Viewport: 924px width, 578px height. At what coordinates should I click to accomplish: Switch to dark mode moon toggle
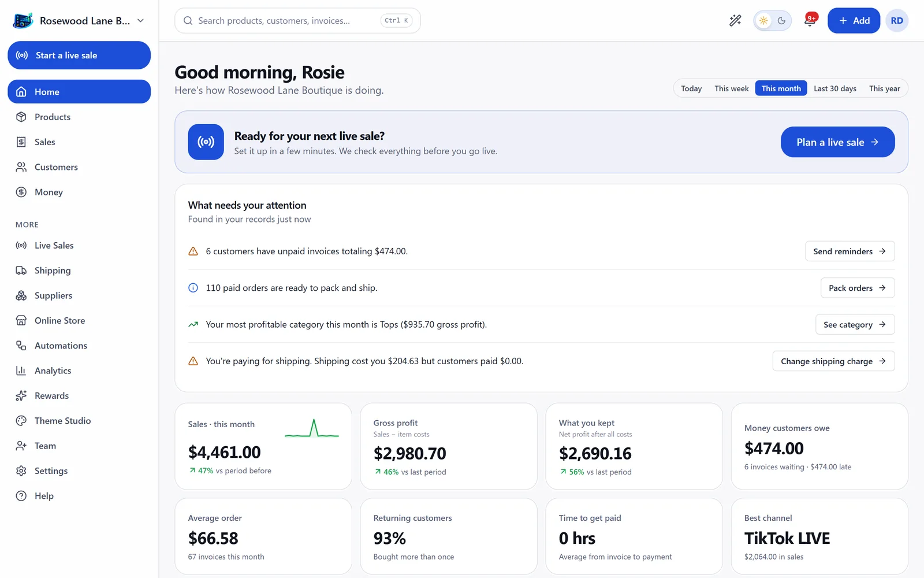point(782,21)
